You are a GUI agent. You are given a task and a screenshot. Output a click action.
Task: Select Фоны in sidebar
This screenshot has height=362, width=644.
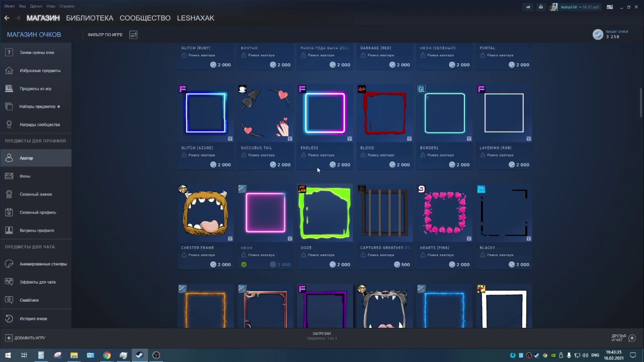36,176
